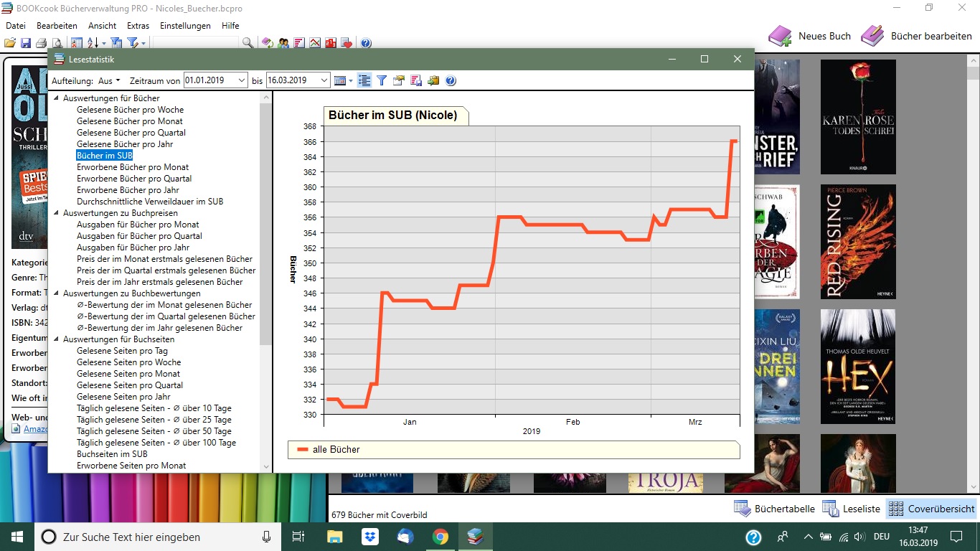
Task: Select Gelesene Bücher pro Monat in tree
Action: coord(129,121)
